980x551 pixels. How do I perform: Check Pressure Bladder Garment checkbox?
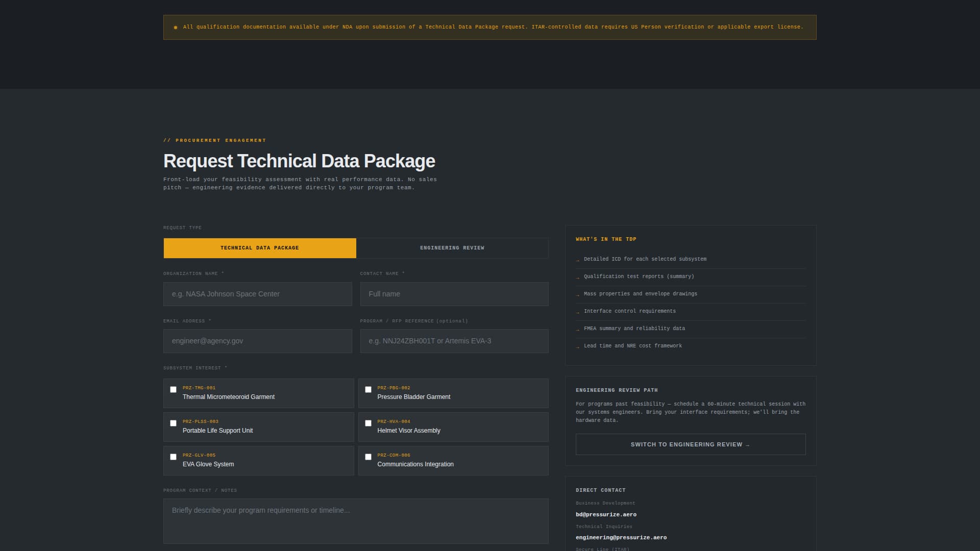pyautogui.click(x=368, y=390)
